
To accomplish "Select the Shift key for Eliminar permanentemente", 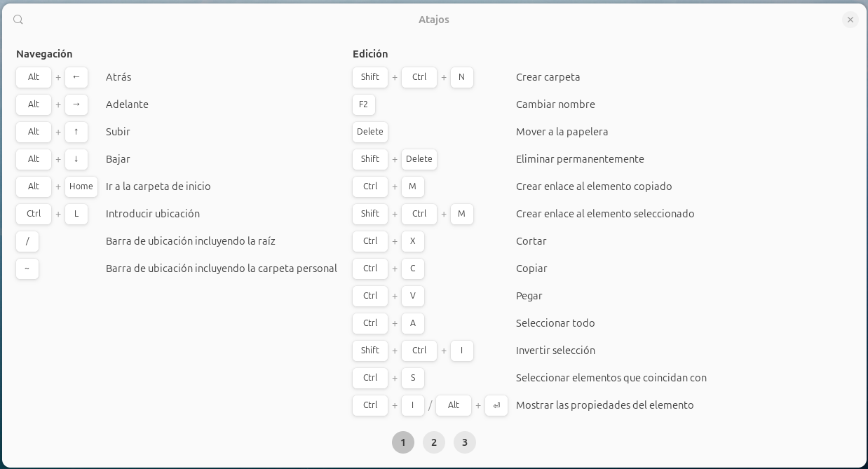I will coord(369,159).
